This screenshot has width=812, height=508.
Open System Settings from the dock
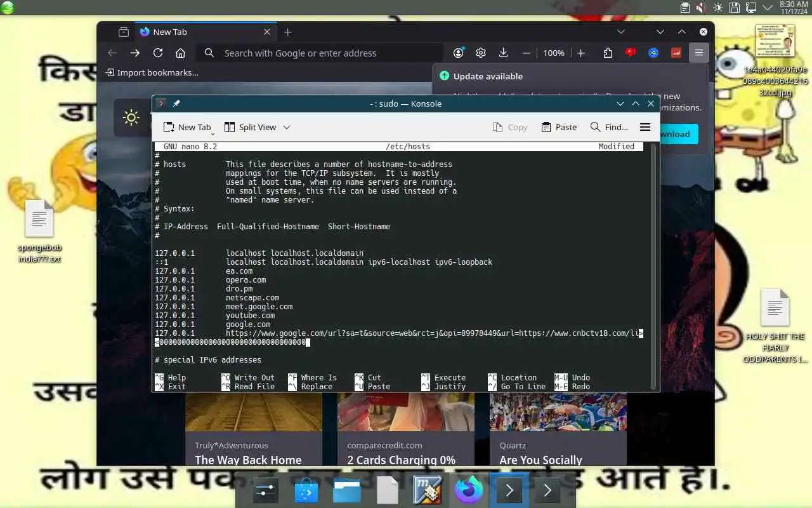(265, 490)
